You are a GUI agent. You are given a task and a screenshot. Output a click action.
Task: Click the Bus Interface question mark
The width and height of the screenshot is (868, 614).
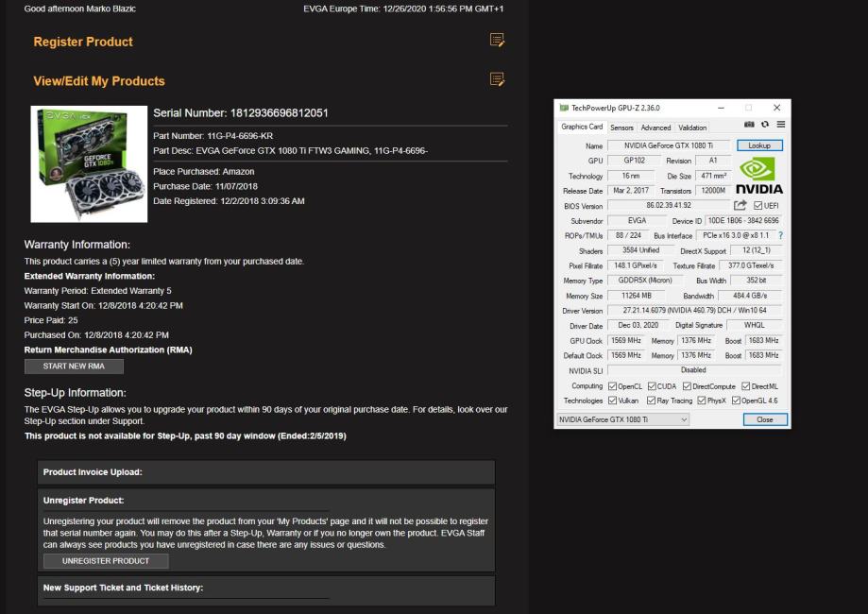pos(780,235)
